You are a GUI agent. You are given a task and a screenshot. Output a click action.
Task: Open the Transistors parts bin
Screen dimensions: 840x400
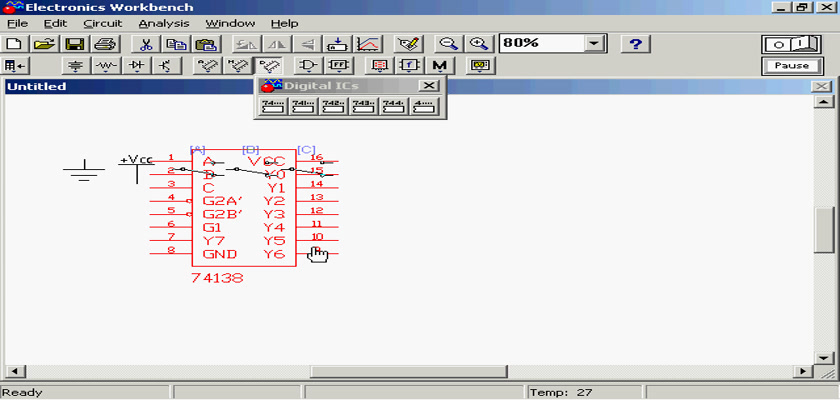(167, 66)
